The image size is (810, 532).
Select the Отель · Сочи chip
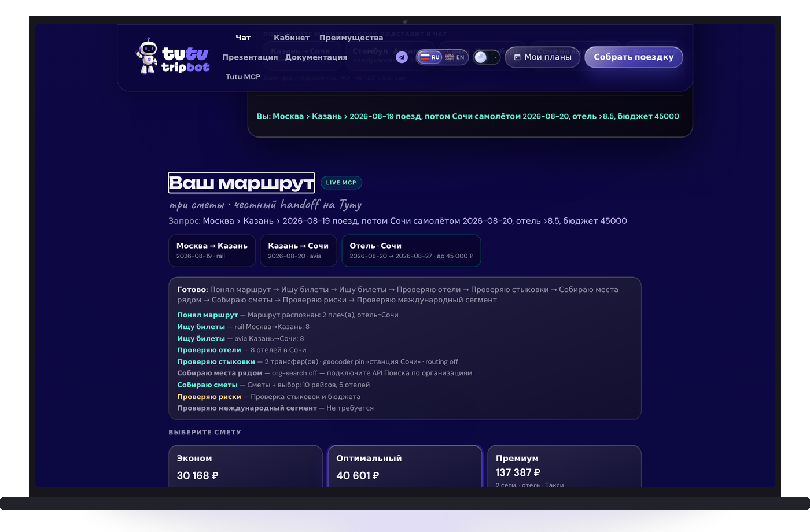pyautogui.click(x=411, y=250)
